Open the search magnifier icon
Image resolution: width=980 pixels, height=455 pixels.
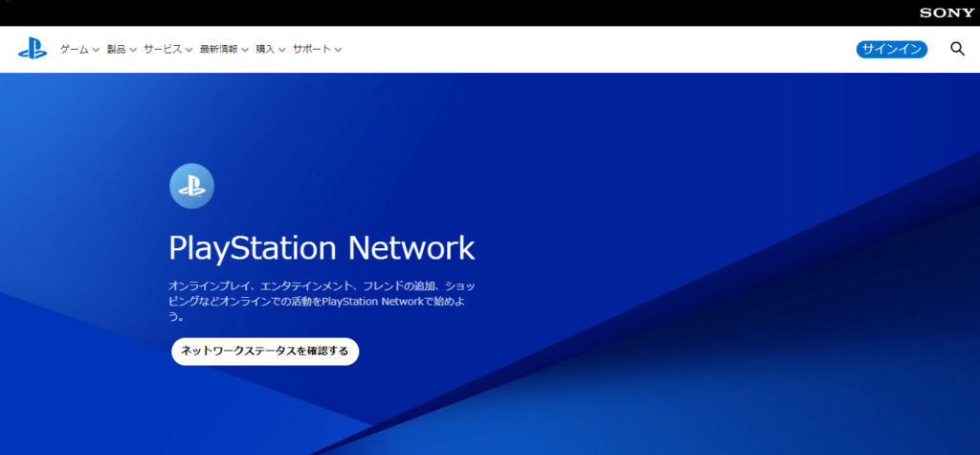957,49
